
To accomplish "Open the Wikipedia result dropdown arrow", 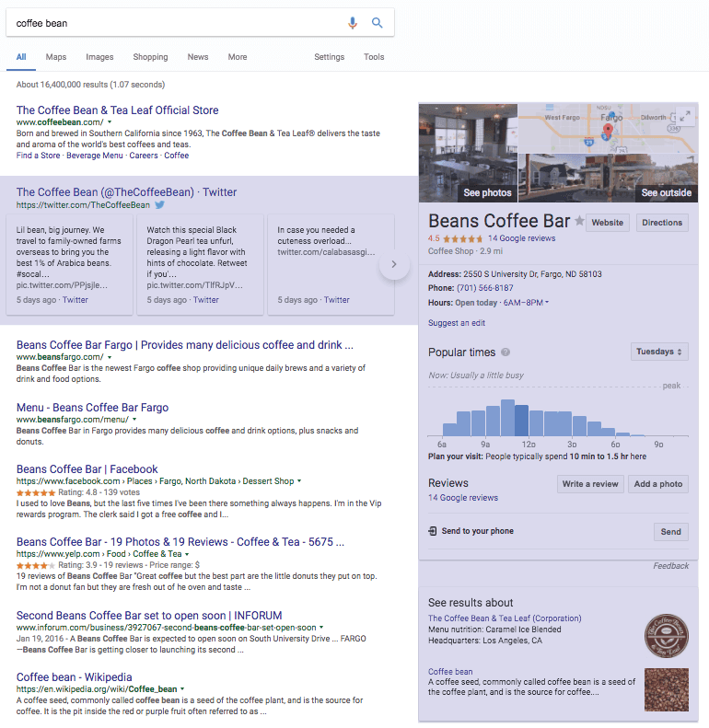I will (x=182, y=689).
